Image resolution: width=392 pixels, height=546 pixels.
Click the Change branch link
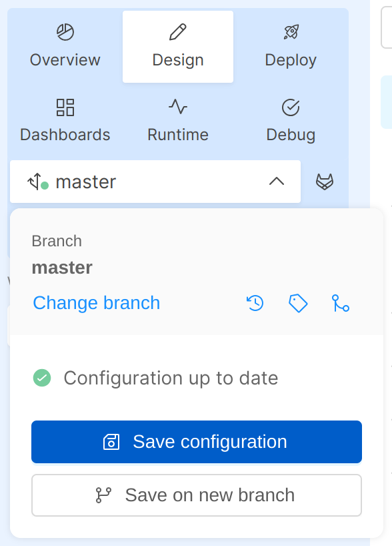coord(95,303)
